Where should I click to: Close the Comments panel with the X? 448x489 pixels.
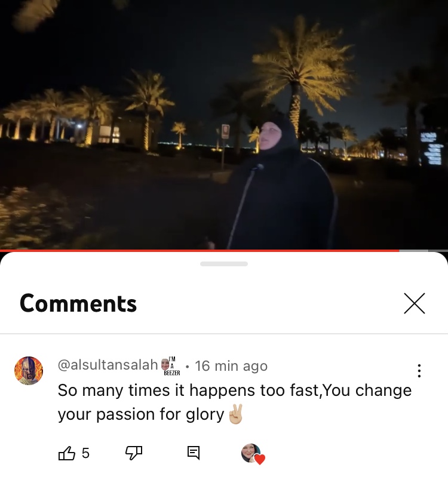(415, 303)
